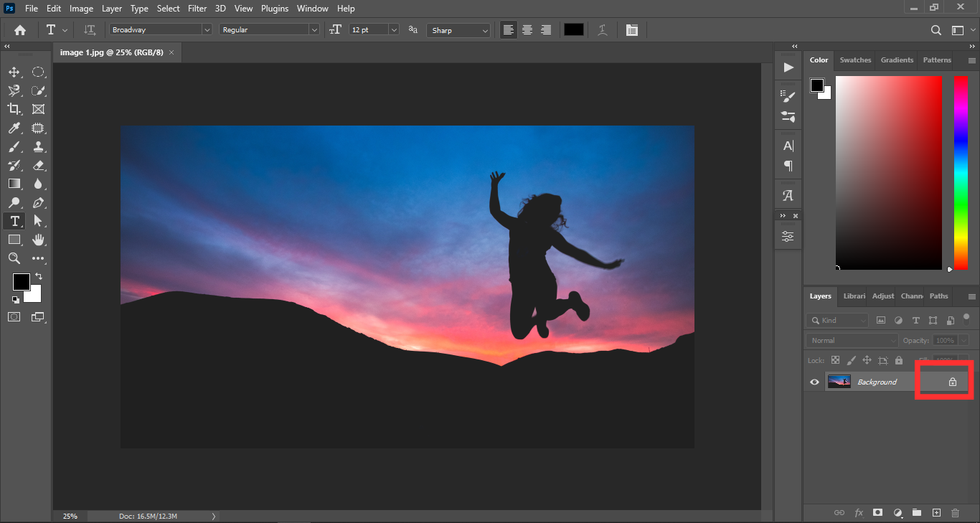
Task: Click the Search magnifier icon top right
Action: [936, 30]
